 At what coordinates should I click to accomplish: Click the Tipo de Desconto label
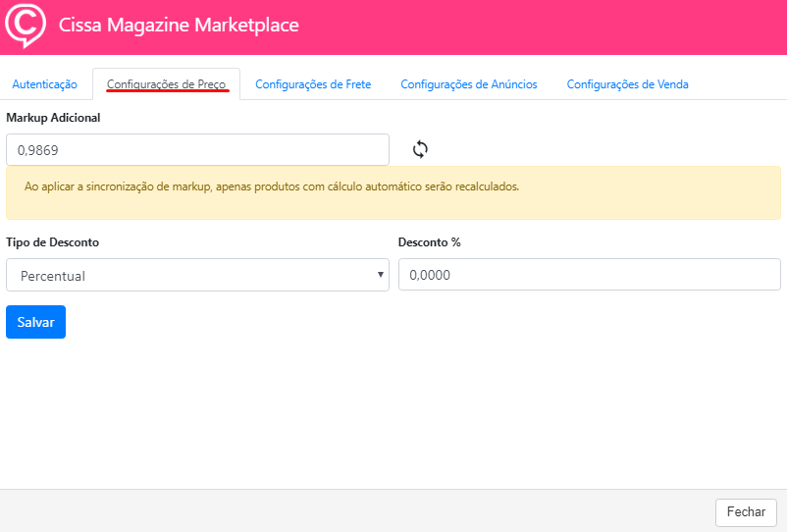53,242
